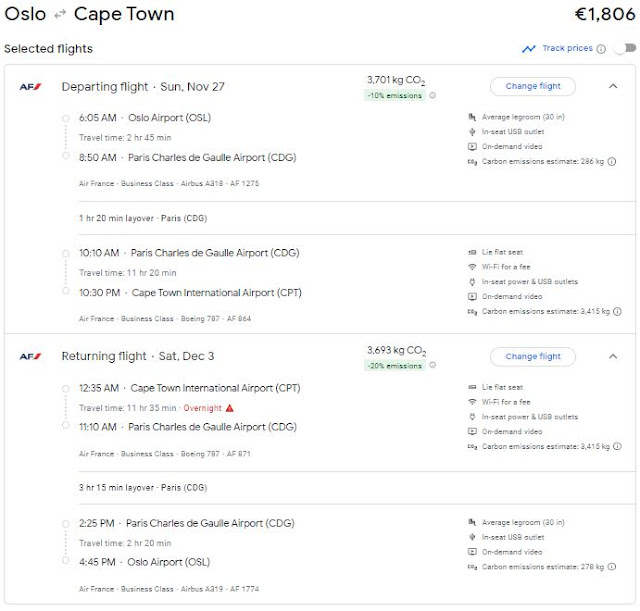Click the Selected flights heading
Image resolution: width=640 pixels, height=611 pixels.
[48, 49]
